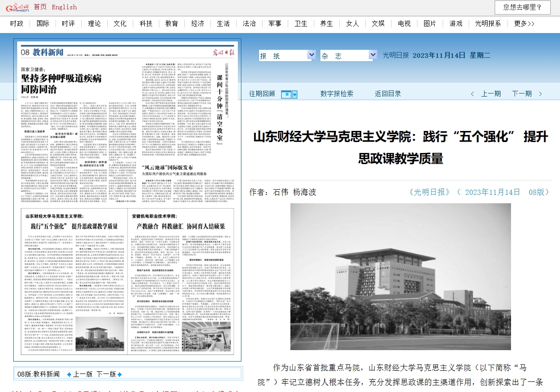This screenshot has height=392, width=560.
Task: Expand the 杂志 magazine dropdown
Action: 372,55
